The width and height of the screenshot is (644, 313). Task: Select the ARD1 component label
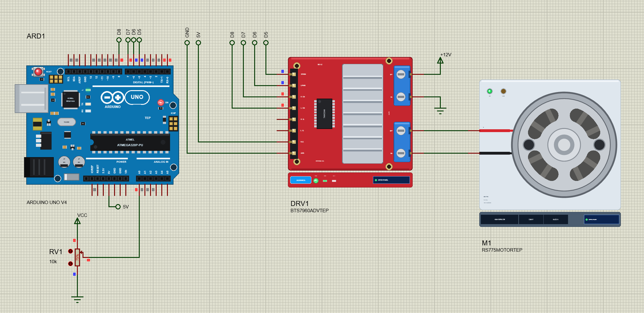(x=36, y=36)
